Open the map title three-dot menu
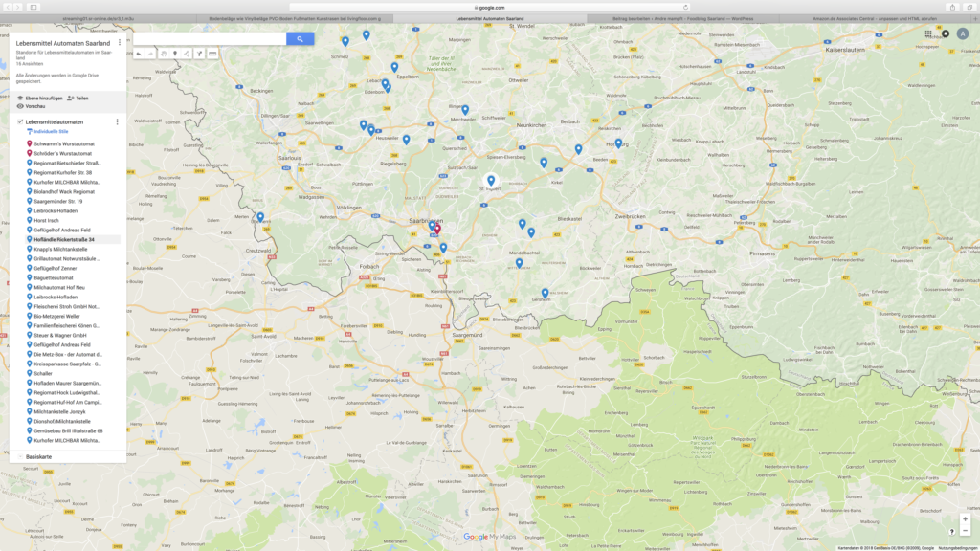The image size is (980, 551). coord(120,42)
